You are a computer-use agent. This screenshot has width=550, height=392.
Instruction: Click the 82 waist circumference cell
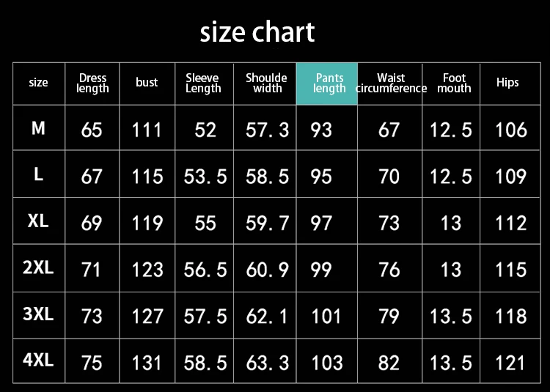[389, 362]
